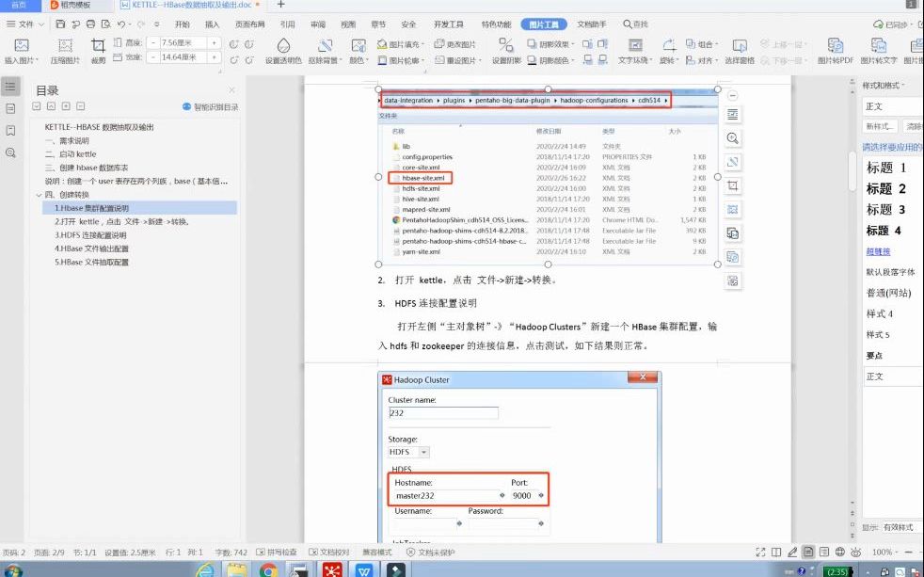Click the Insert Picture (插入图片) icon
Viewport: 924px width, 577px height.
point(22,45)
